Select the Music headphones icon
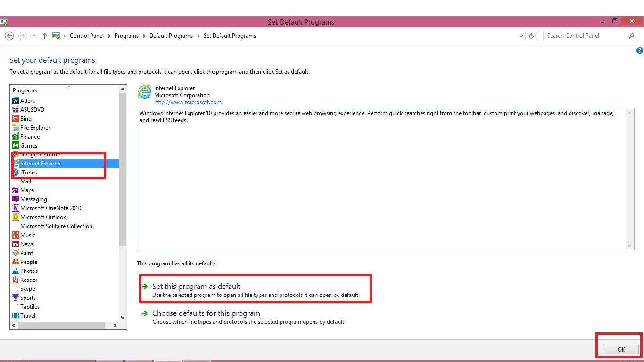This screenshot has height=362, width=644. click(x=16, y=235)
